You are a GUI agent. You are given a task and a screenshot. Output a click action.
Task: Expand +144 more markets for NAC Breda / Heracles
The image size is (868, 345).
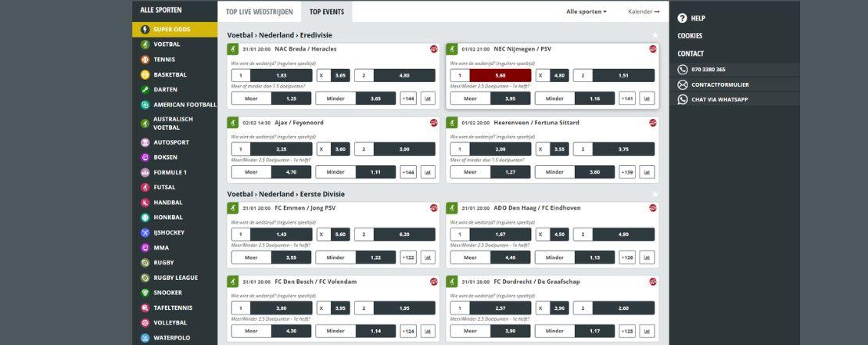[408, 99]
